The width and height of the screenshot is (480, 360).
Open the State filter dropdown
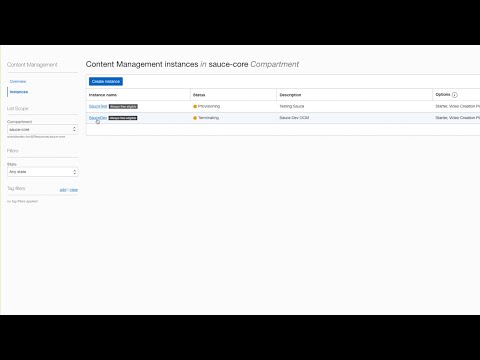pos(43,172)
